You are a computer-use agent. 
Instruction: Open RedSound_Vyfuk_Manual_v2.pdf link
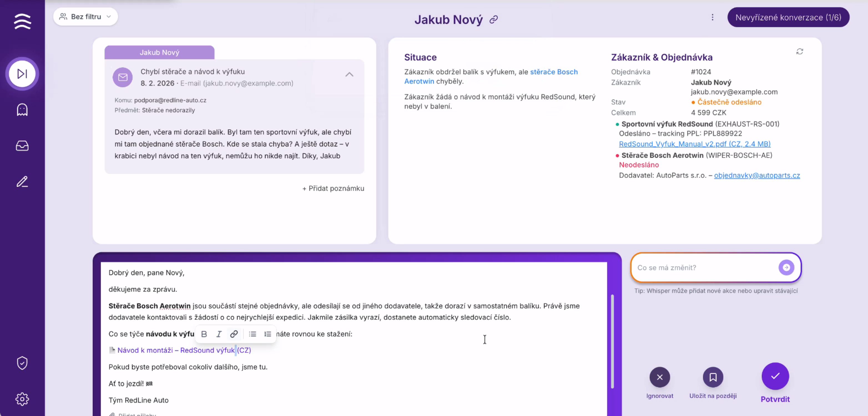[695, 144]
